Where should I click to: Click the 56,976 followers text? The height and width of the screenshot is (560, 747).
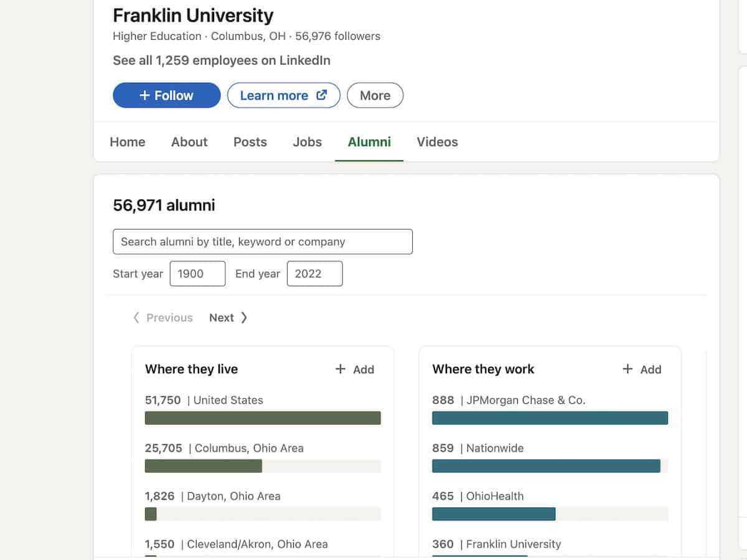point(338,36)
